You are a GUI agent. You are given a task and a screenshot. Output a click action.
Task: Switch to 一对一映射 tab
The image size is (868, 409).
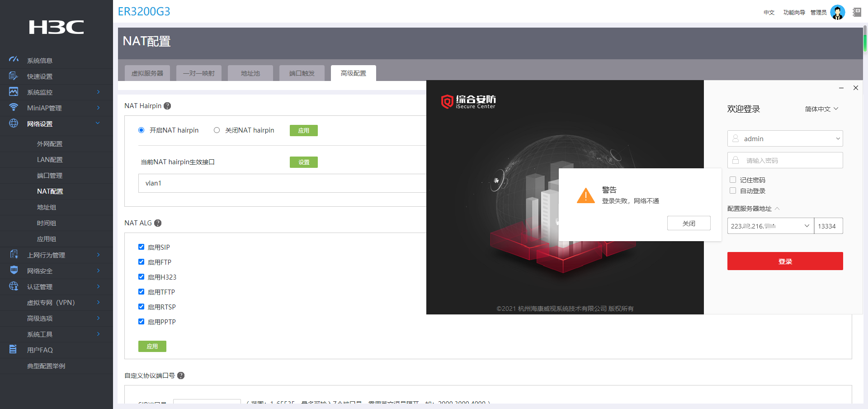point(199,73)
